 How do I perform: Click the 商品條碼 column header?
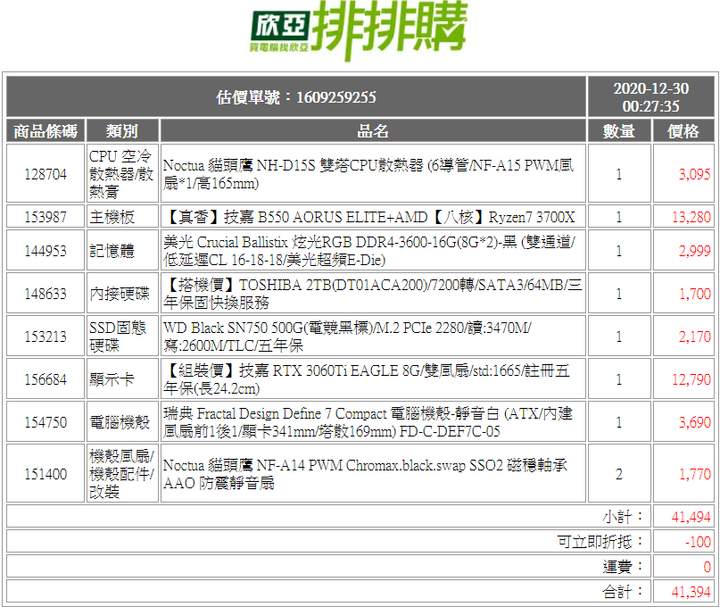coord(45,131)
